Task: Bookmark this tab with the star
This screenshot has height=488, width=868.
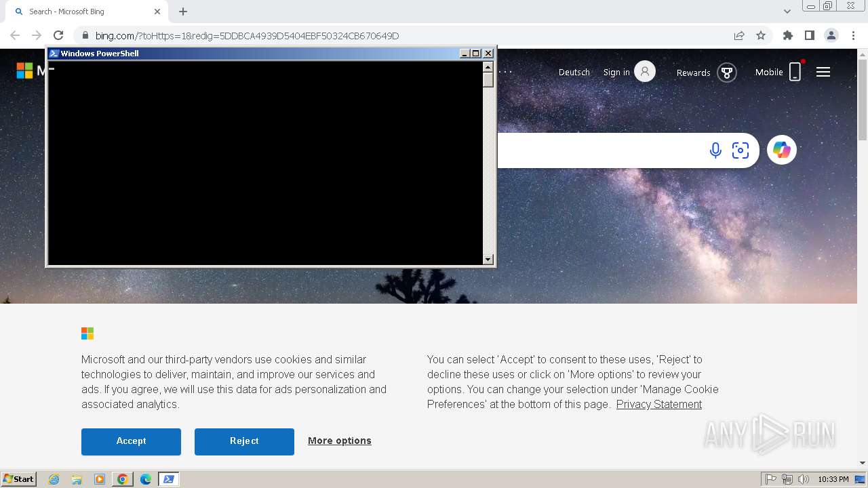Action: coord(761,35)
